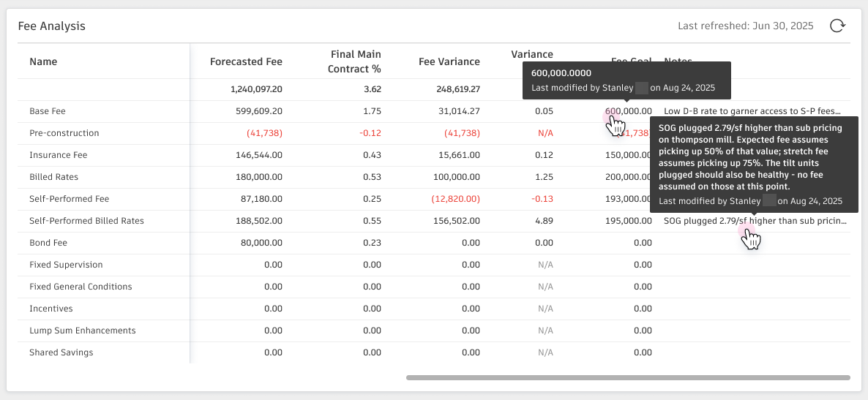
Task: Select the Self-Performed Fee row name
Action: tap(70, 199)
